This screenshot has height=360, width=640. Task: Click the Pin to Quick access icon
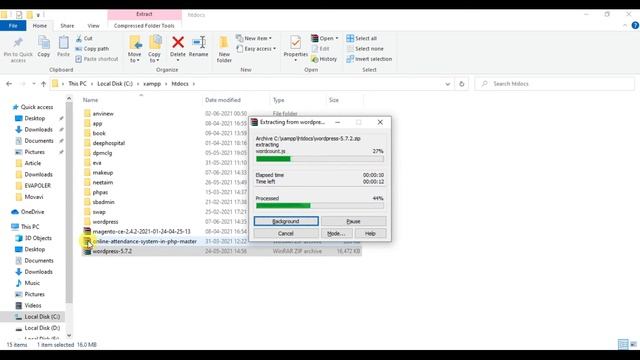[18, 42]
